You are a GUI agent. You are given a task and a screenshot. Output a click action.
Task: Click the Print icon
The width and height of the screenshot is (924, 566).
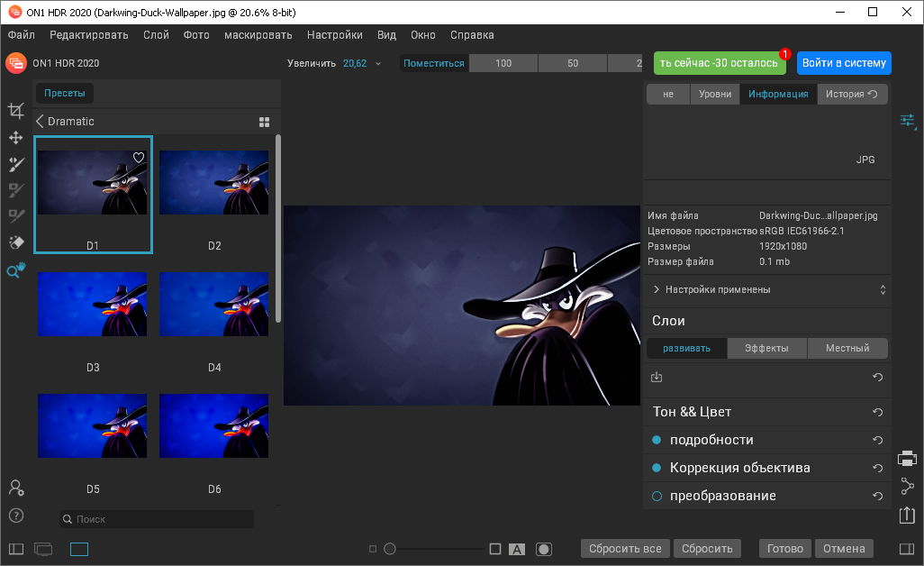[x=908, y=458]
